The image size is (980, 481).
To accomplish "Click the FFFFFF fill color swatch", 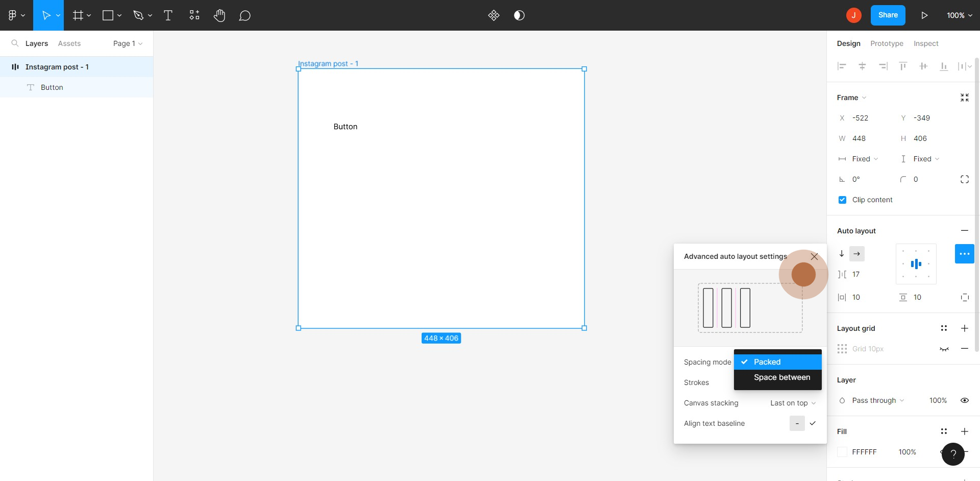I will tap(842, 452).
